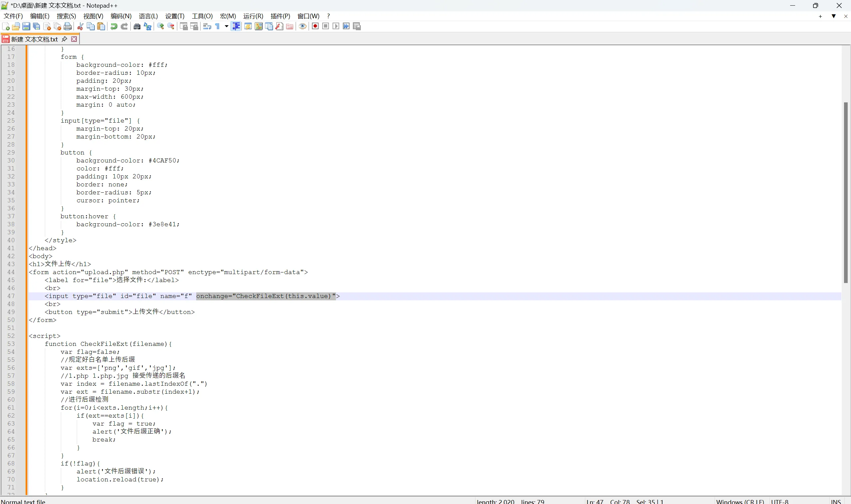Click the vertical scrollbar thumb
This screenshot has width=851, height=504.
(846, 192)
